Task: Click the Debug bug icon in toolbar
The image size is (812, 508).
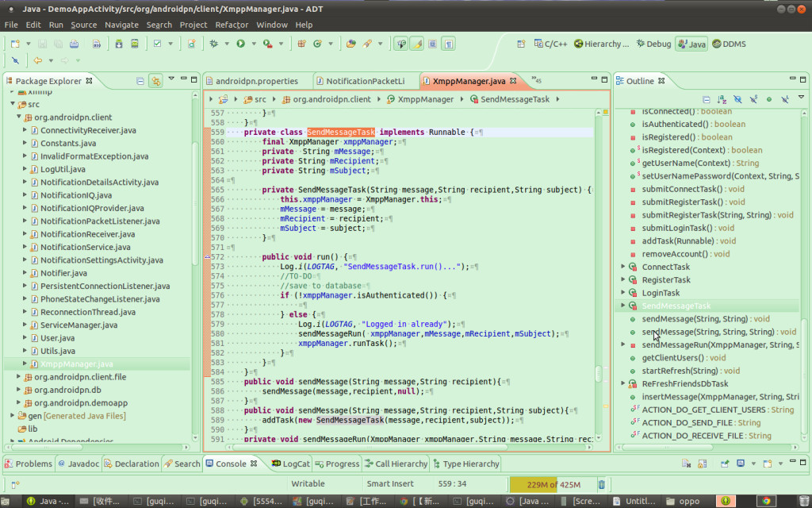Action: tap(214, 44)
